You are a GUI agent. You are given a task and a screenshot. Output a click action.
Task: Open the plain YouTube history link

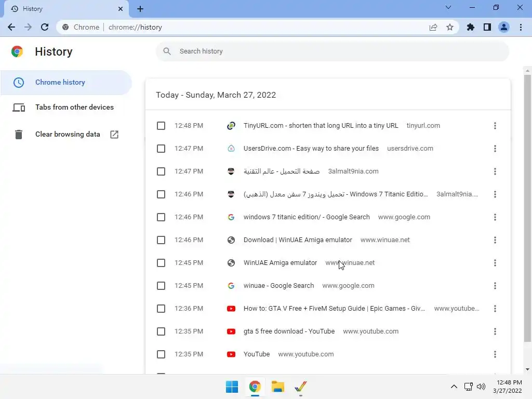[257, 354]
